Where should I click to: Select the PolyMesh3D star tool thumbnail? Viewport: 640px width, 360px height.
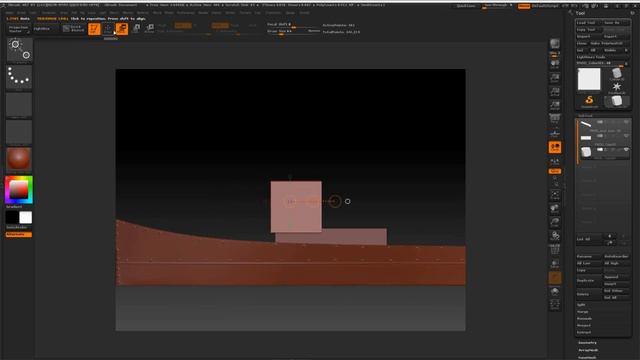tap(617, 88)
